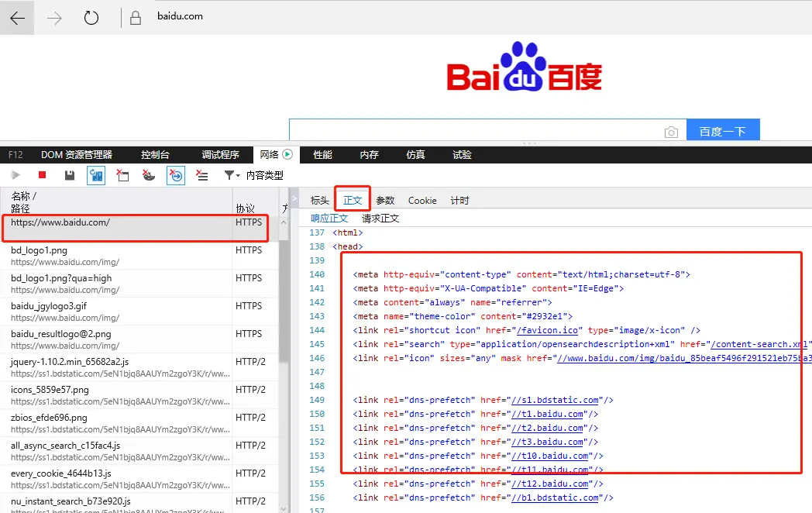Switch to the 内存 tab
812x513 pixels.
click(x=370, y=154)
